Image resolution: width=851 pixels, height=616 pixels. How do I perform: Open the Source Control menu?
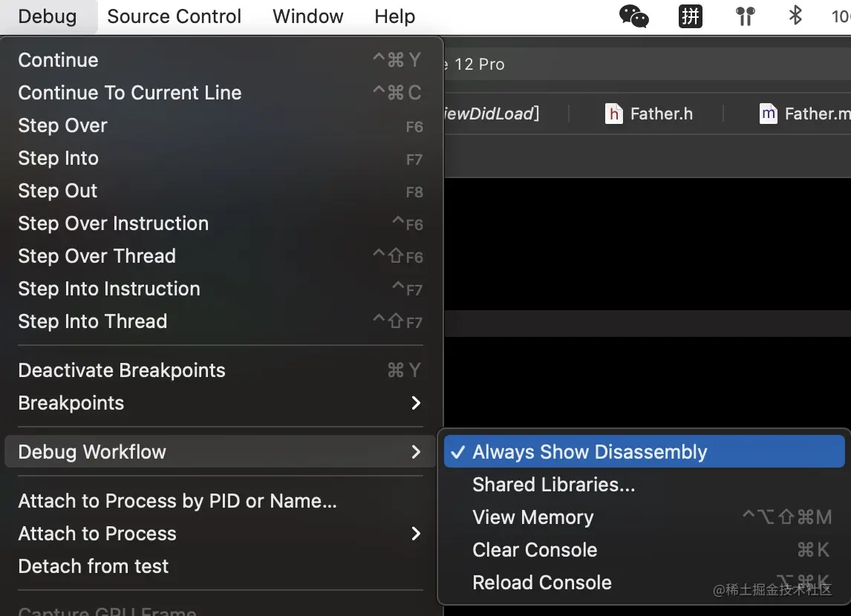point(174,16)
